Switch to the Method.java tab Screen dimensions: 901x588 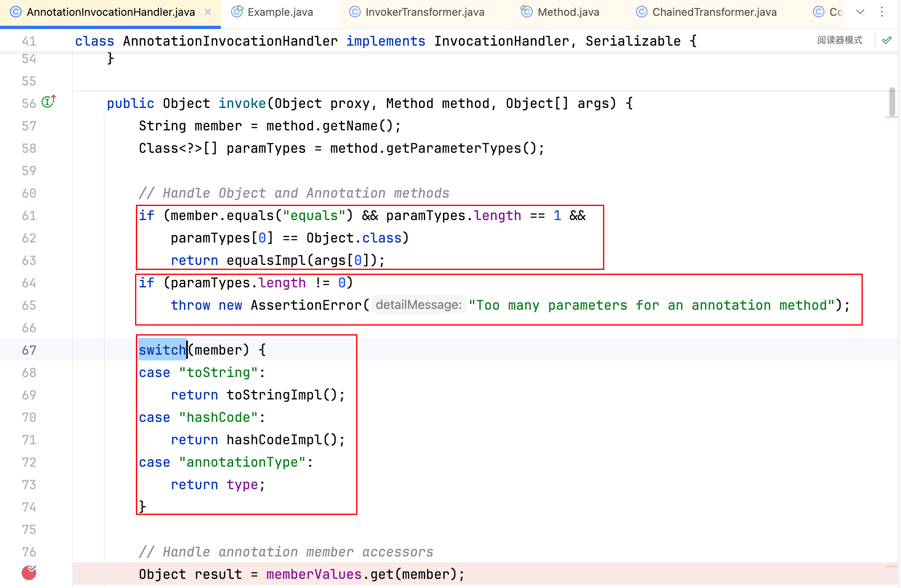point(568,12)
